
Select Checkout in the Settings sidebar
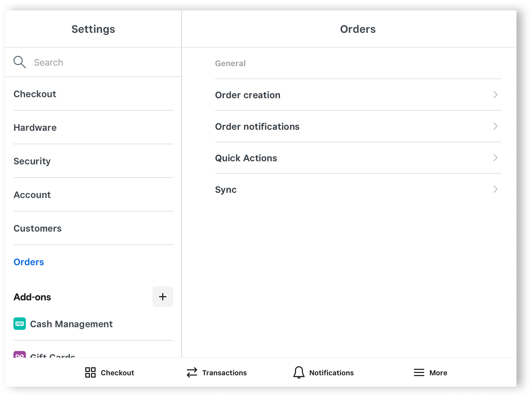(35, 94)
